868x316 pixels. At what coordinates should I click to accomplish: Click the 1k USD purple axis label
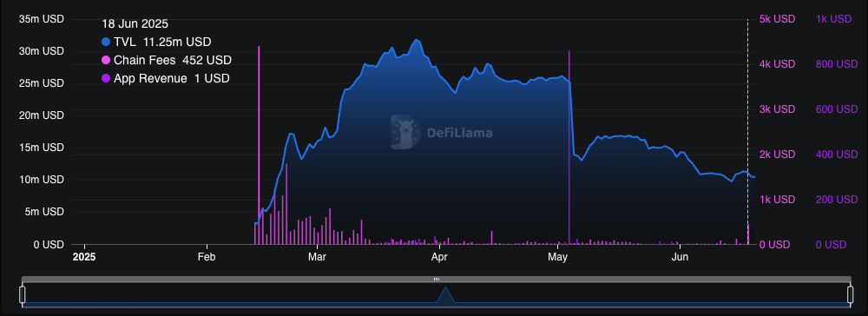point(833,19)
